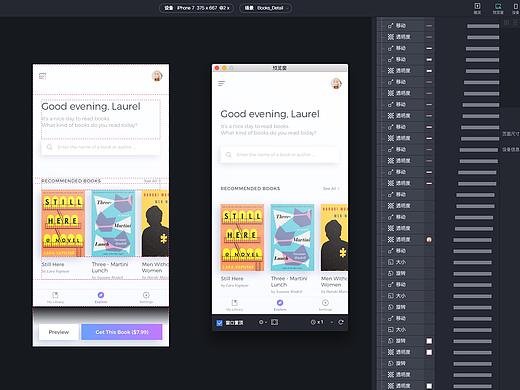
Task: Select the 'Good evening, Laurel' text on canvas
Action: pyautogui.click(x=91, y=106)
